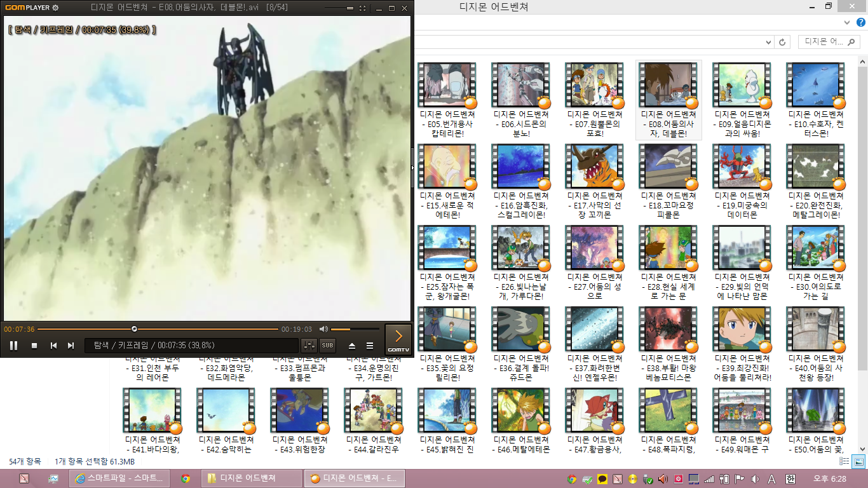Switch to the Explorer folder taskbar button

pos(252,478)
